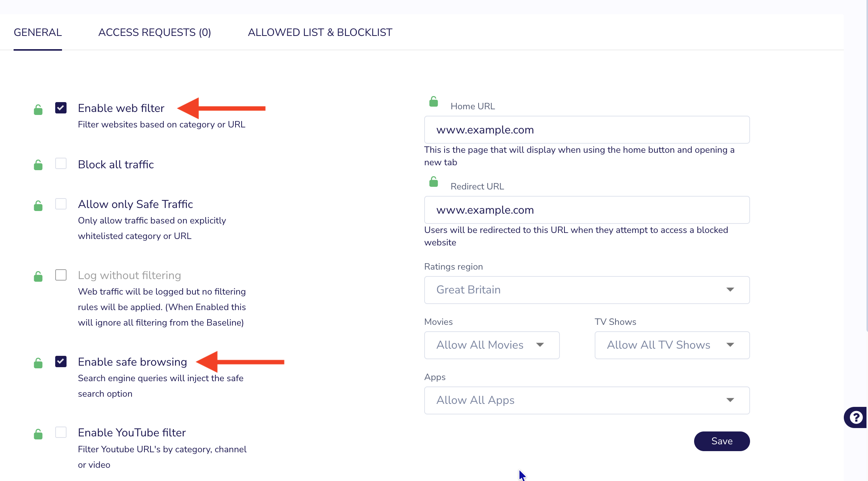Switch to the GENERAL tab
868x481 pixels.
pos(38,33)
